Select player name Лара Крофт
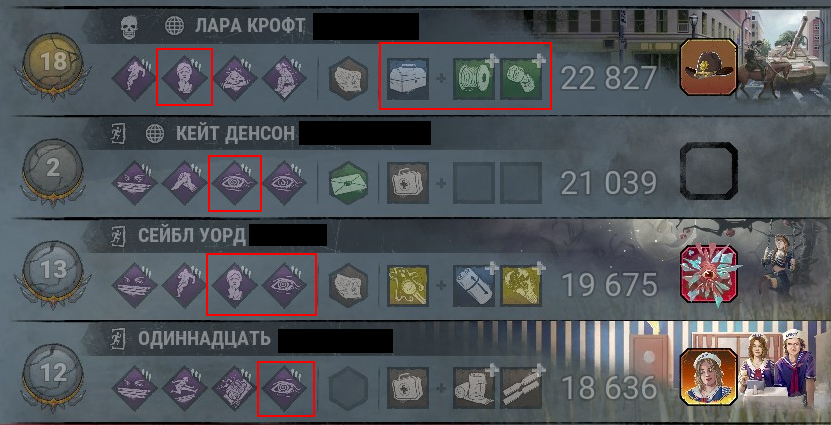Viewport: 831px width, 425px height. (250, 26)
